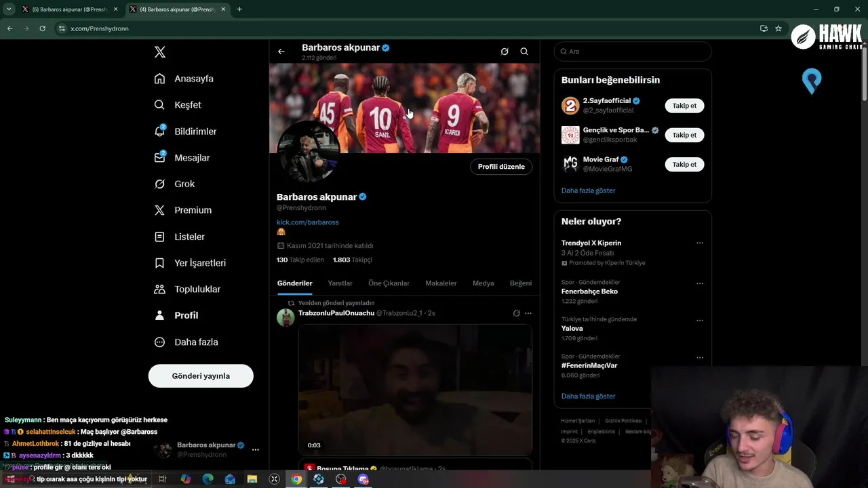
Task: Follow Movie Graf with Takip et
Action: coord(684,164)
